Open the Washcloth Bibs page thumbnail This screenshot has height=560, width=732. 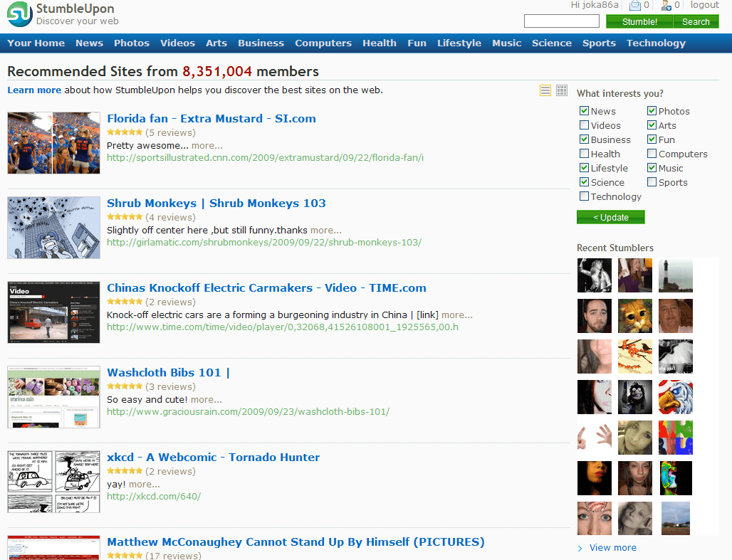coord(53,397)
